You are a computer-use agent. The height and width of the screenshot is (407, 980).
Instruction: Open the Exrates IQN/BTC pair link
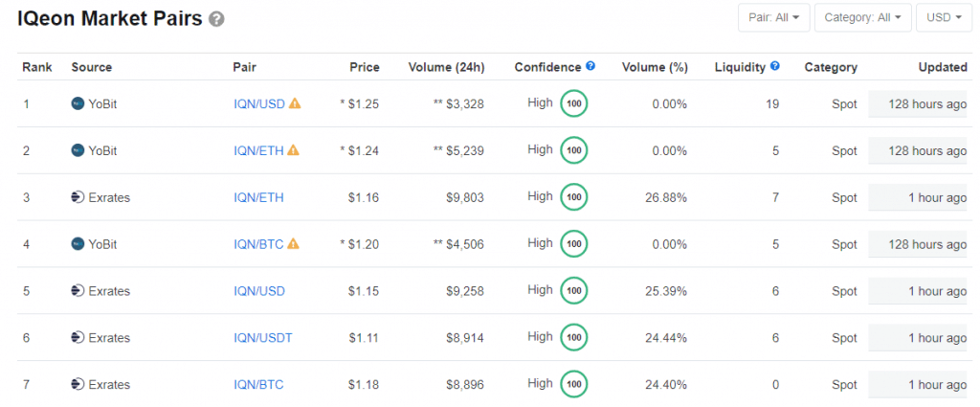pyautogui.click(x=258, y=384)
